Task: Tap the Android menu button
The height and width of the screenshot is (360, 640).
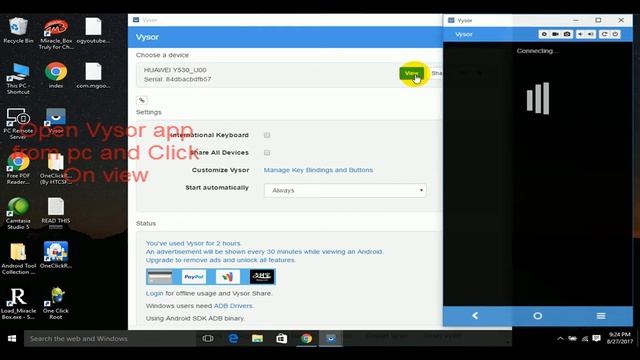Action: coord(601,316)
